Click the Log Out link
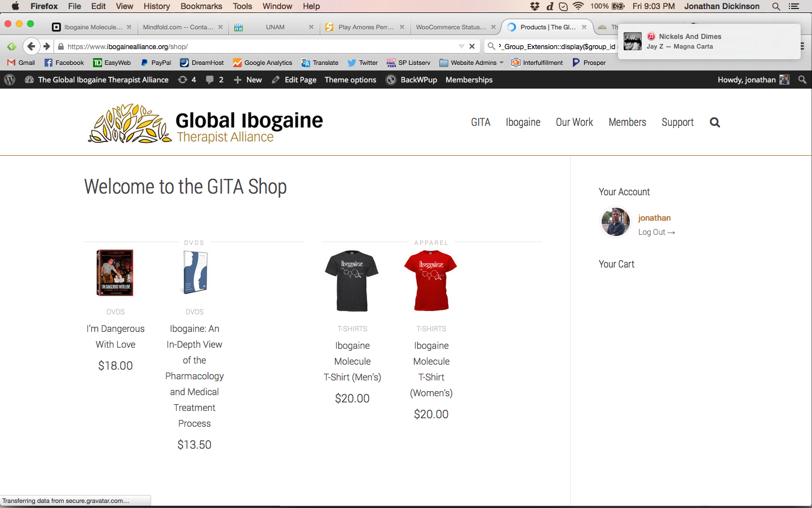812x508 pixels. click(x=656, y=232)
